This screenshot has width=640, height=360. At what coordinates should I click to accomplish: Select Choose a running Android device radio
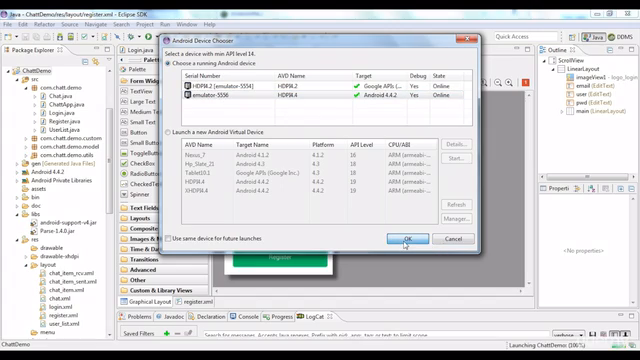[x=168, y=63]
